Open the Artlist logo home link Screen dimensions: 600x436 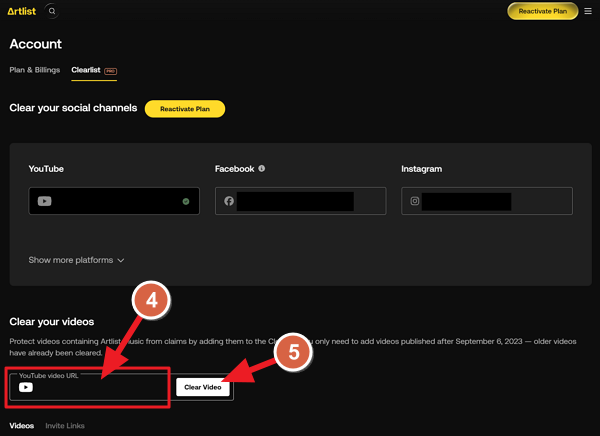pos(21,11)
